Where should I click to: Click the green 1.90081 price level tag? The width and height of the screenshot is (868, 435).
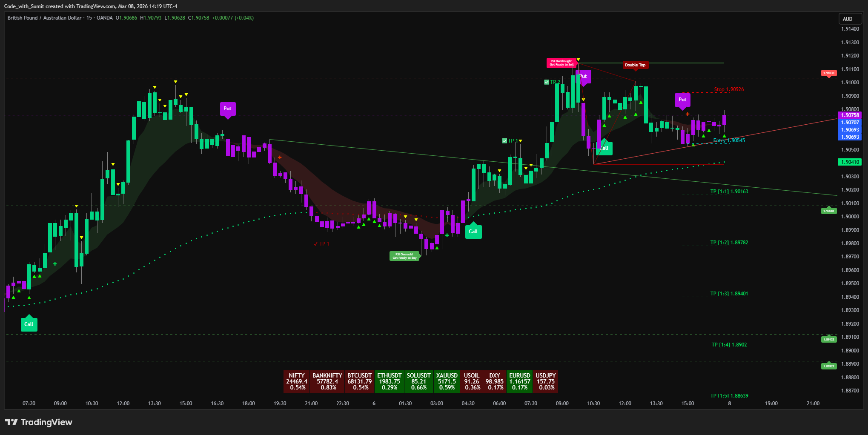[x=828, y=211]
